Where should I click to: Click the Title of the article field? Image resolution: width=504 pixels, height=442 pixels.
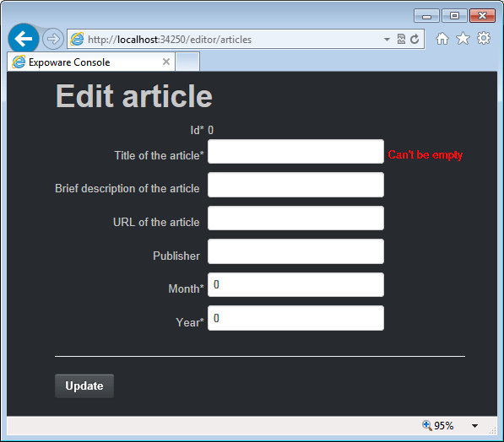tap(295, 152)
